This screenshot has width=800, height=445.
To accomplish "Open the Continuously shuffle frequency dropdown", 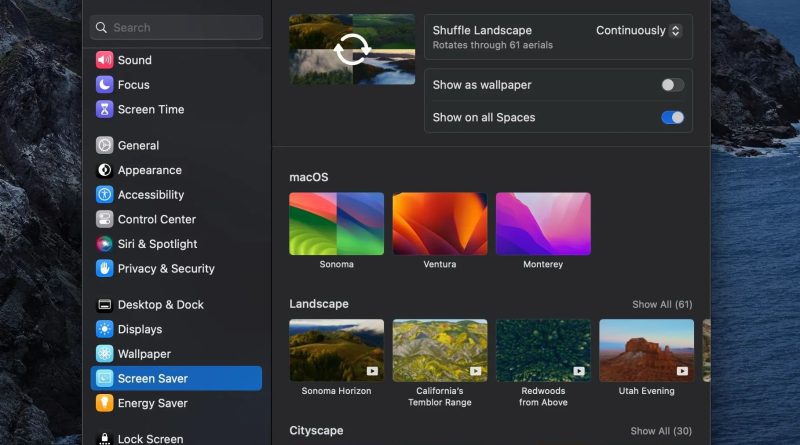I will pyautogui.click(x=638, y=31).
